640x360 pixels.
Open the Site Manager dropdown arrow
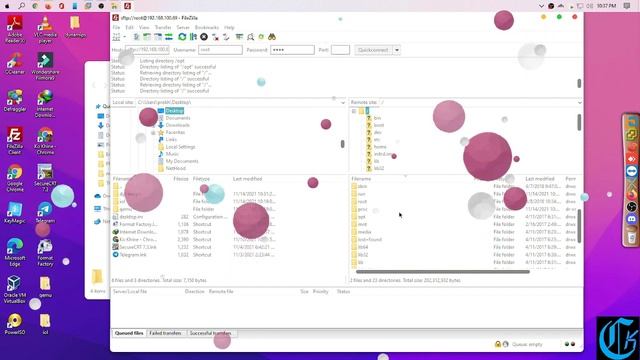click(x=124, y=37)
